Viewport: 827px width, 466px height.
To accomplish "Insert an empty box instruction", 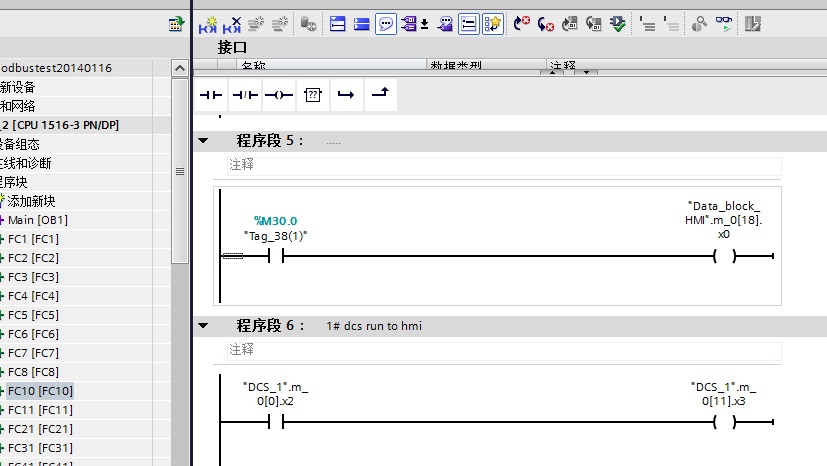I will (x=313, y=95).
